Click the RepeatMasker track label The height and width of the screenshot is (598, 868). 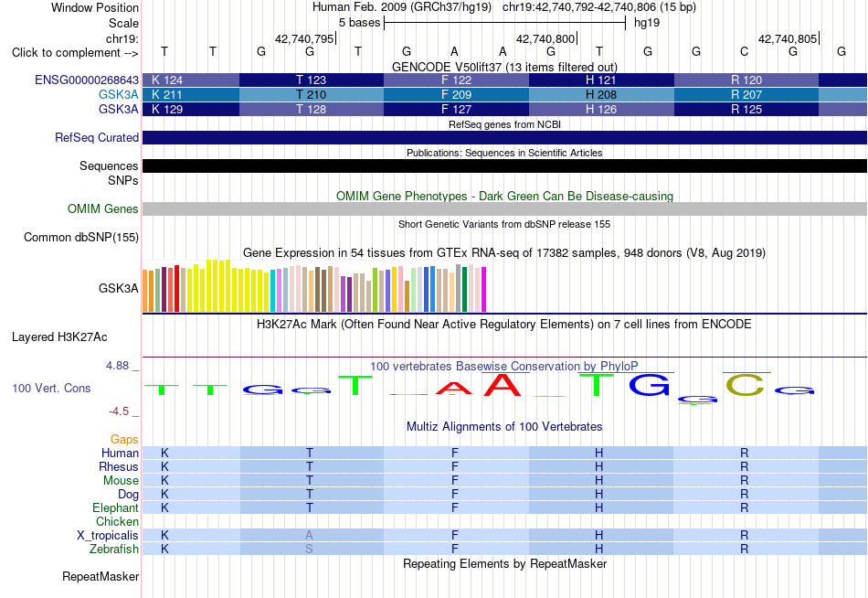[x=101, y=577]
